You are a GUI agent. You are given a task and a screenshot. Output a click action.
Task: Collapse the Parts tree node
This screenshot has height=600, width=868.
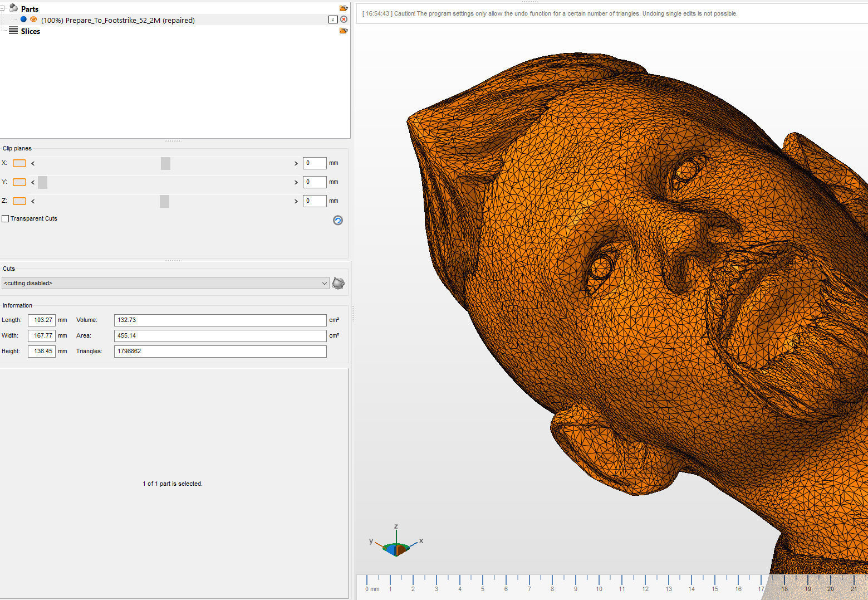pyautogui.click(x=3, y=8)
